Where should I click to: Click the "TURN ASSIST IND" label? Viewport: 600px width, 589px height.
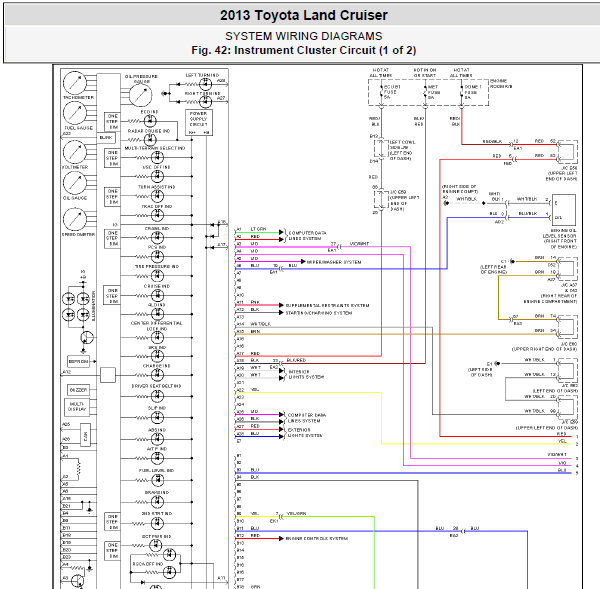click(x=157, y=187)
